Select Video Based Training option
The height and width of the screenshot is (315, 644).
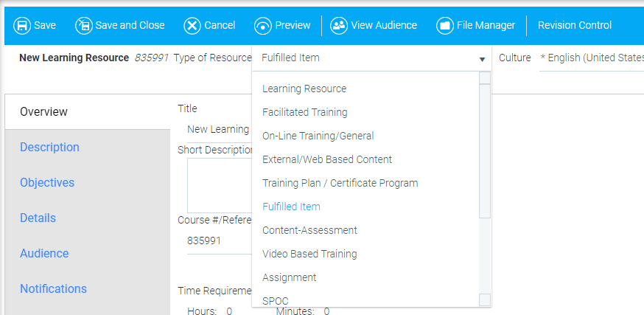pos(309,255)
